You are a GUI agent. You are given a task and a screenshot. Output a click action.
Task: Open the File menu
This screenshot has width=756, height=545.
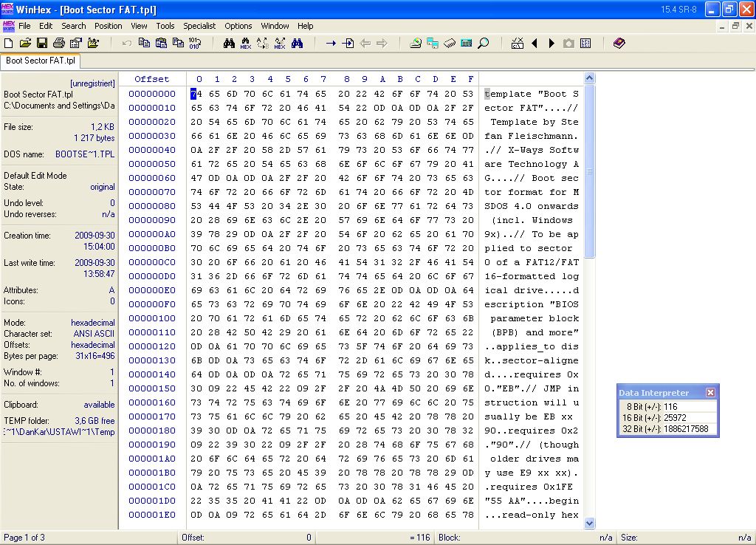click(x=24, y=26)
